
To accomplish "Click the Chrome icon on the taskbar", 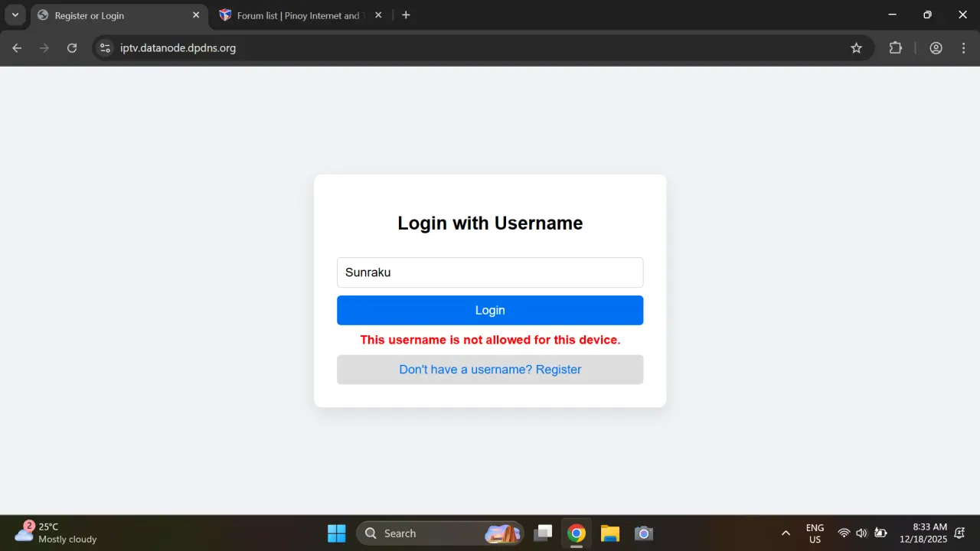I will tap(577, 533).
